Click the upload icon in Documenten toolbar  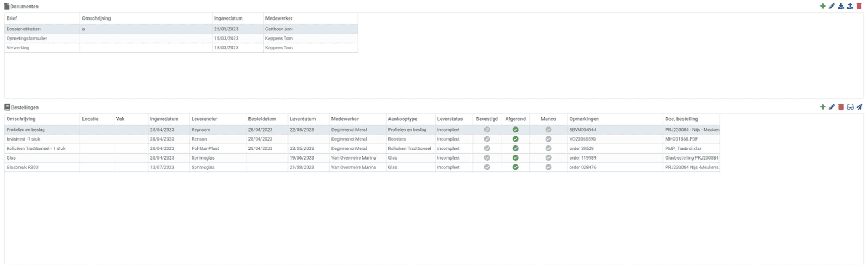click(x=850, y=6)
